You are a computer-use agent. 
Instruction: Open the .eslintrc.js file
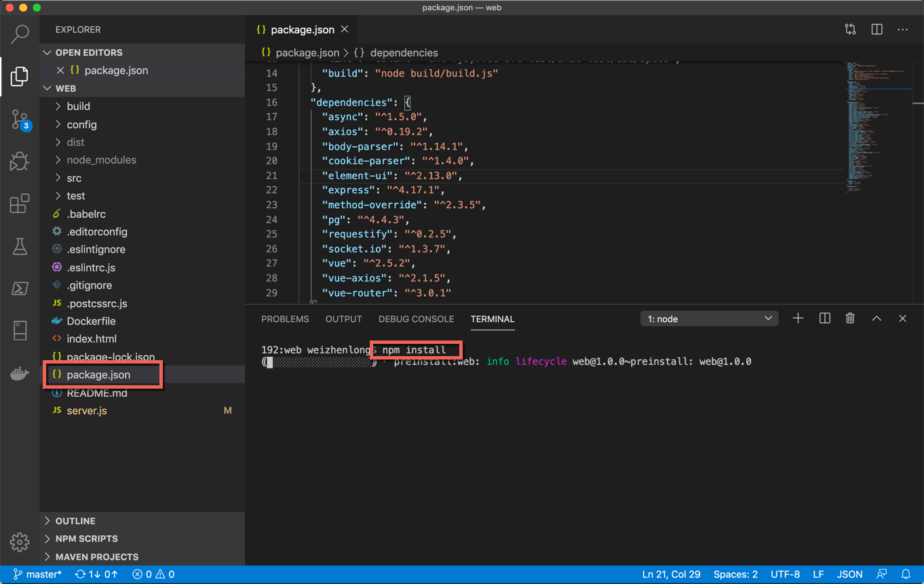(x=142, y=267)
